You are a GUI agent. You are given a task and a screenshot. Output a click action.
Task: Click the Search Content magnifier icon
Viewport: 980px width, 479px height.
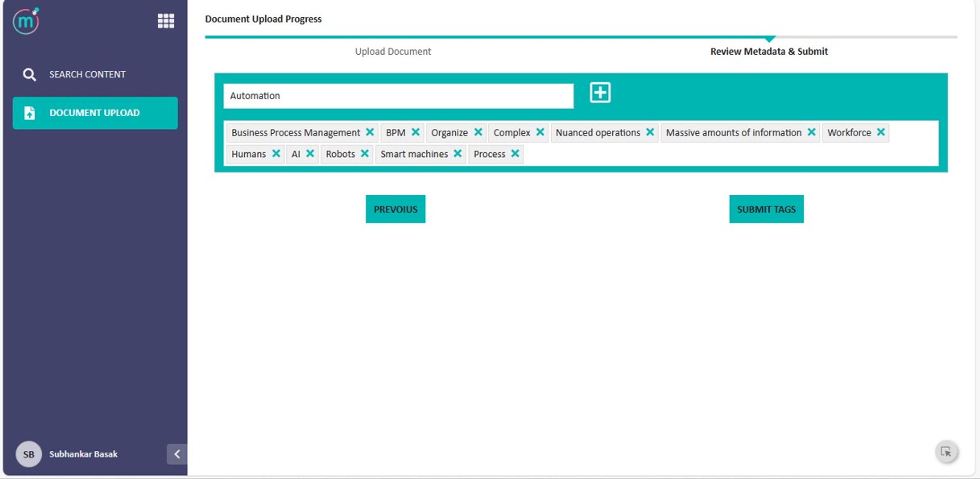click(x=29, y=75)
